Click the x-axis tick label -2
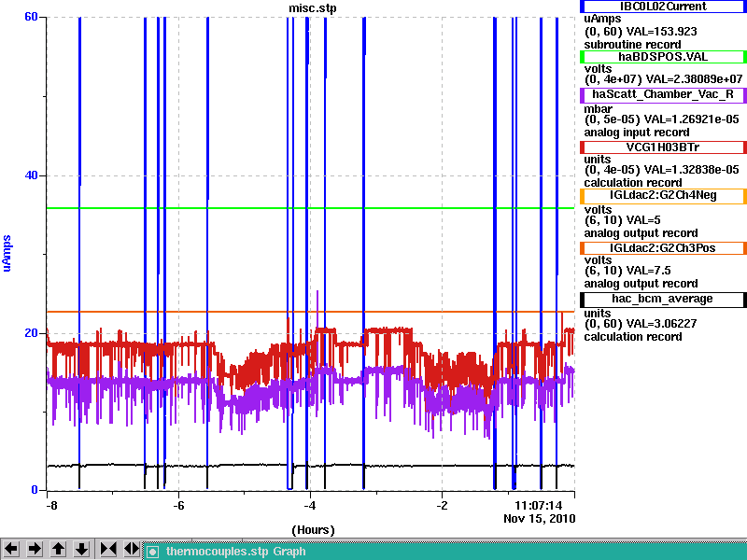Viewport: 747px width, 560px height. tap(442, 505)
